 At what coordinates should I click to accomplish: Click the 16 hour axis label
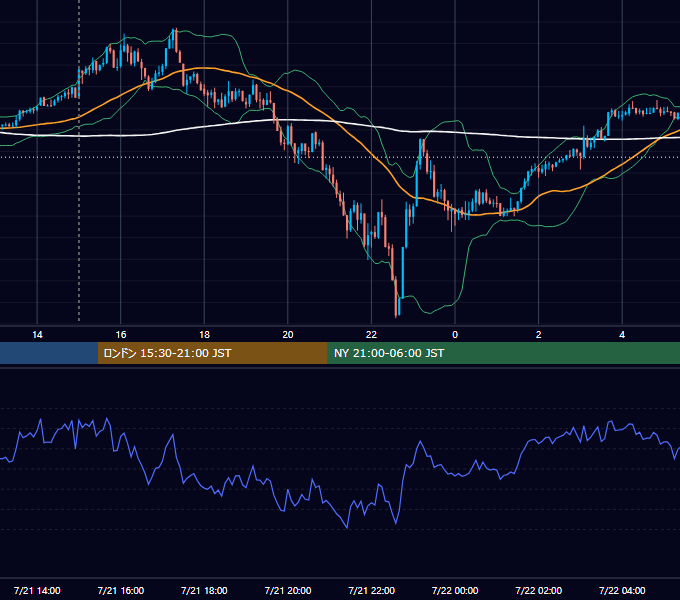coord(121,335)
